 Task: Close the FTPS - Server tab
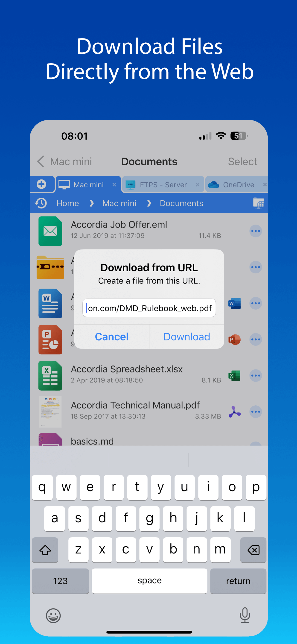tap(198, 184)
